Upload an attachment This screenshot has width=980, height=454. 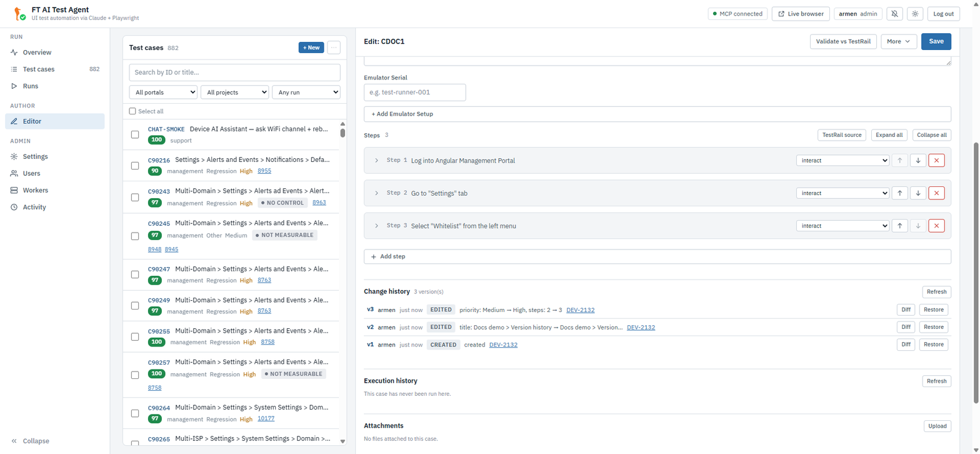(937, 426)
